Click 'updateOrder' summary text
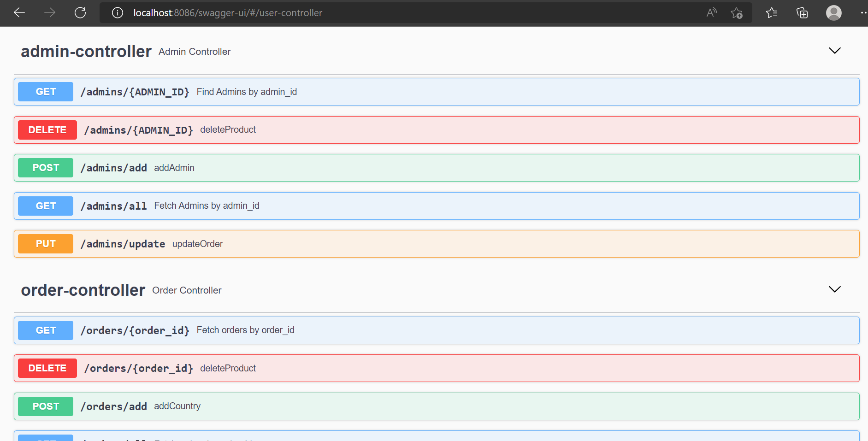This screenshot has width=868, height=441. 198,244
